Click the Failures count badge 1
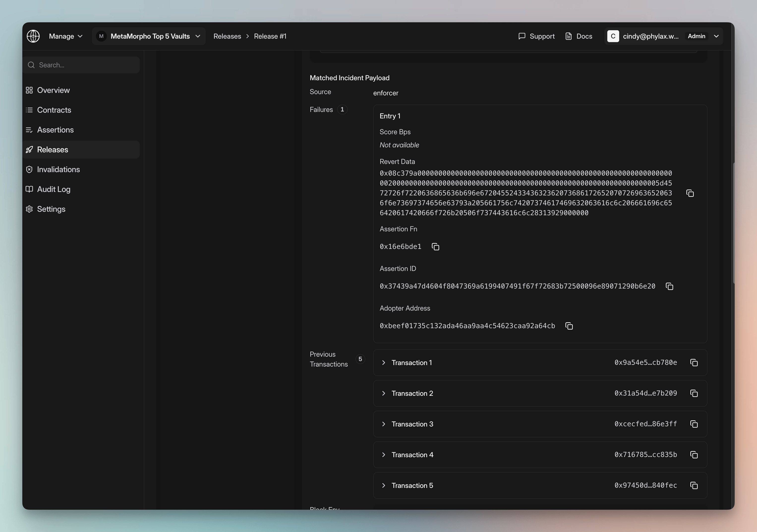This screenshot has height=532, width=757. point(342,109)
